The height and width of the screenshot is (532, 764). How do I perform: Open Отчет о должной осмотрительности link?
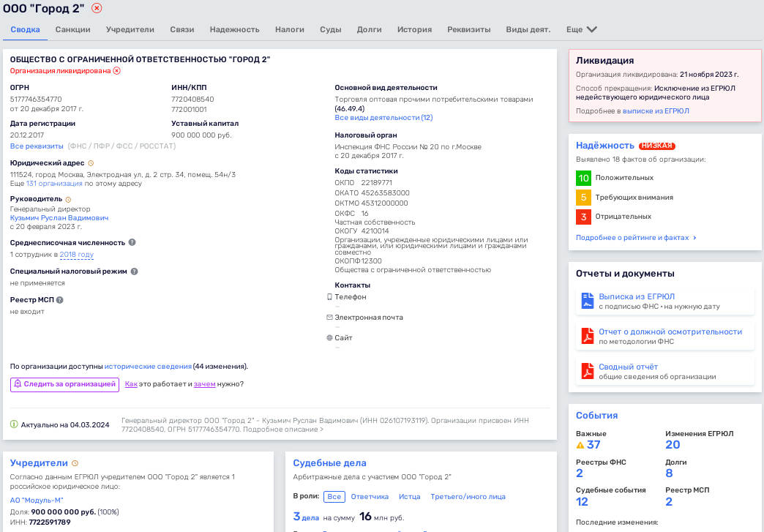670,331
